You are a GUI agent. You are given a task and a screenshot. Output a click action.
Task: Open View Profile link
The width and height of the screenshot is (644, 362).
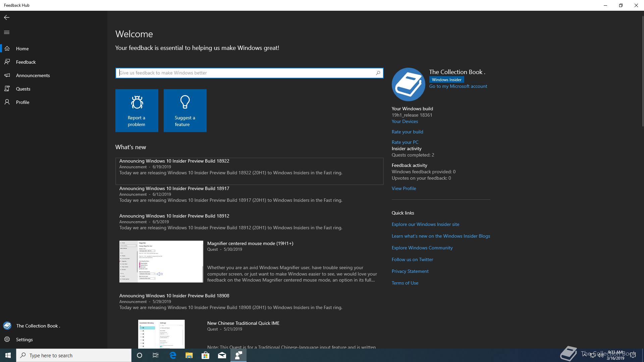click(x=404, y=189)
